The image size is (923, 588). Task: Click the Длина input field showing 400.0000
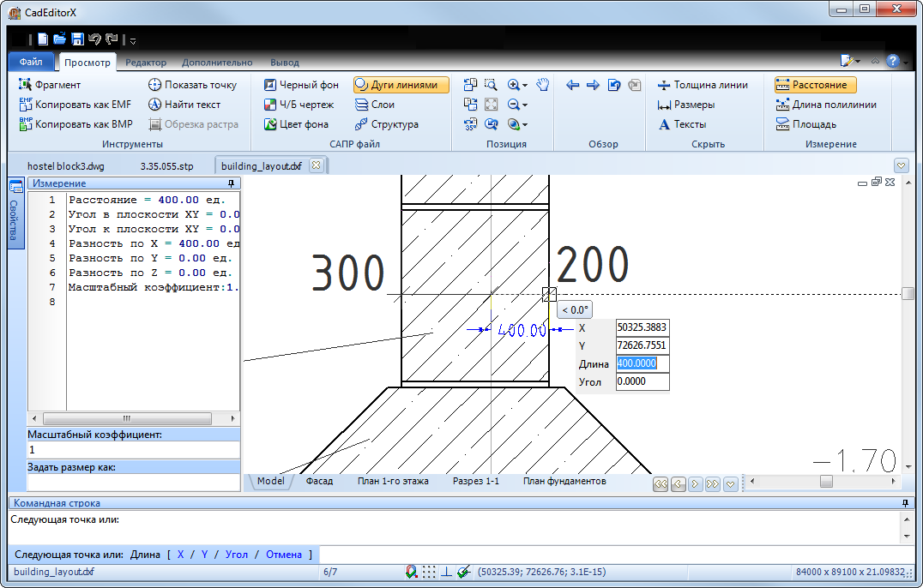(642, 363)
